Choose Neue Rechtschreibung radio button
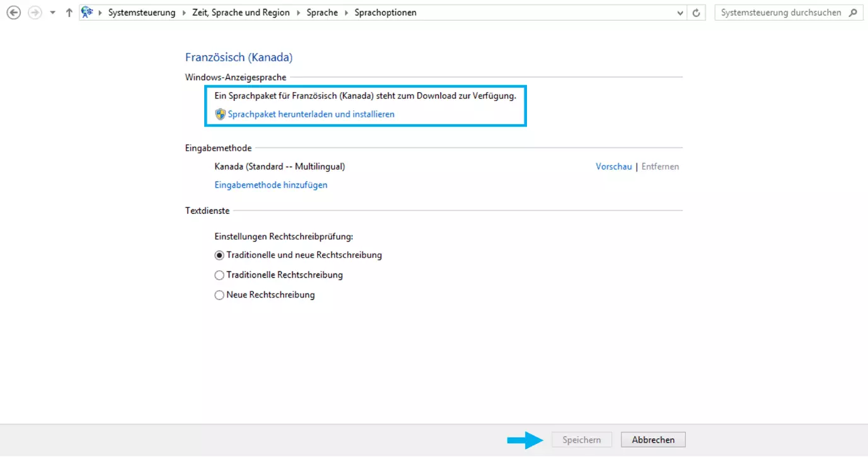Screen dimensions: 868x459 (x=219, y=294)
